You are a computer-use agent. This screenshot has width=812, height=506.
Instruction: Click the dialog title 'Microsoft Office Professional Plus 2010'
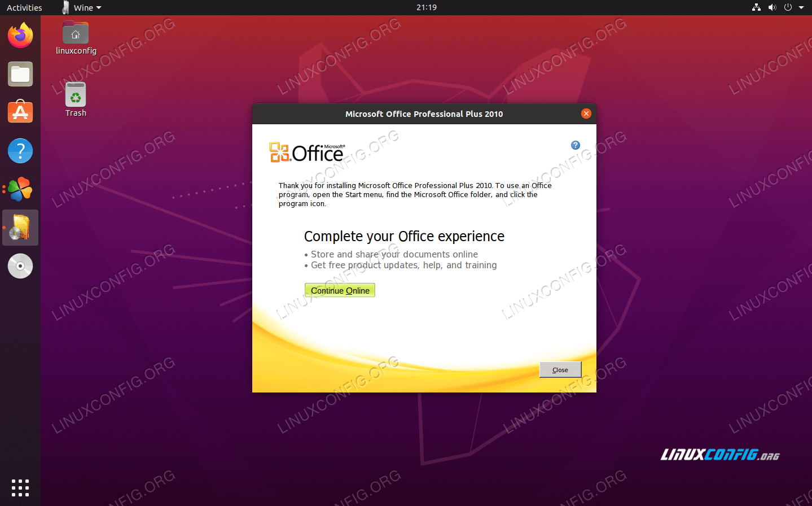424,114
